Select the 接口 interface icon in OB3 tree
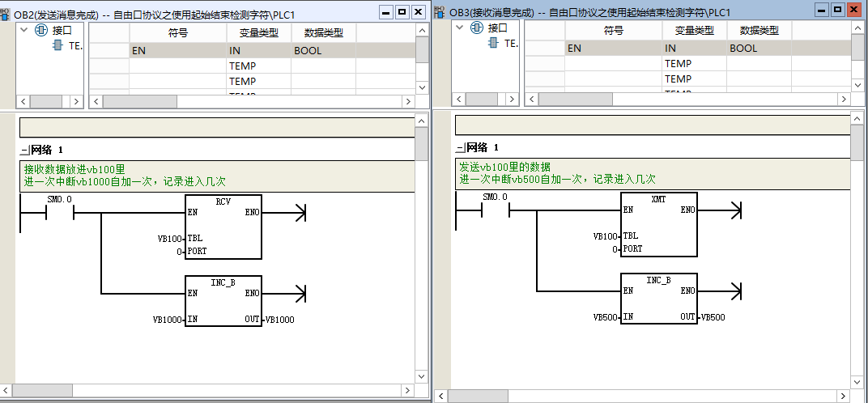The height and width of the screenshot is (403, 868). pyautogui.click(x=477, y=28)
